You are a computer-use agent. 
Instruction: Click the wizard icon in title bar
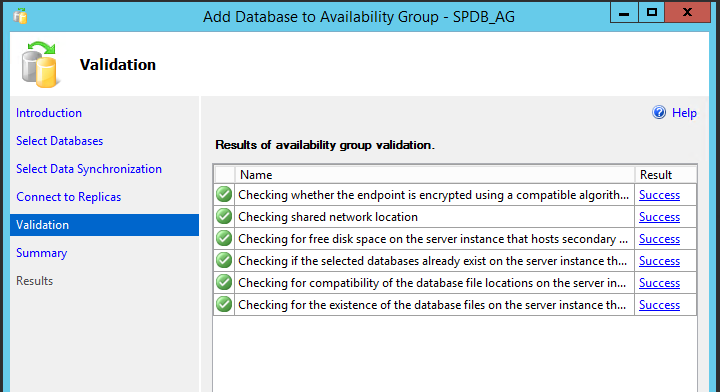20,16
